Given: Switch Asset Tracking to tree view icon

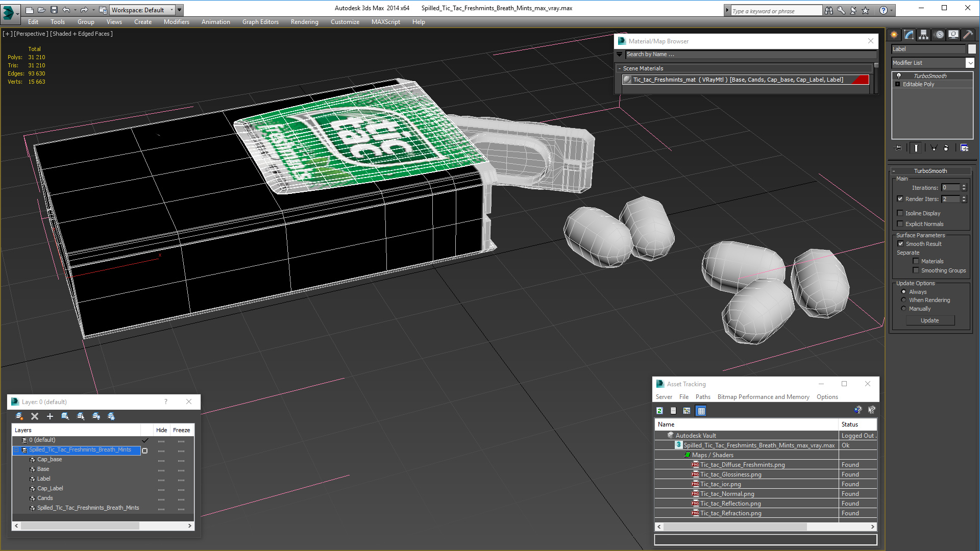Looking at the screenshot, I should point(687,411).
